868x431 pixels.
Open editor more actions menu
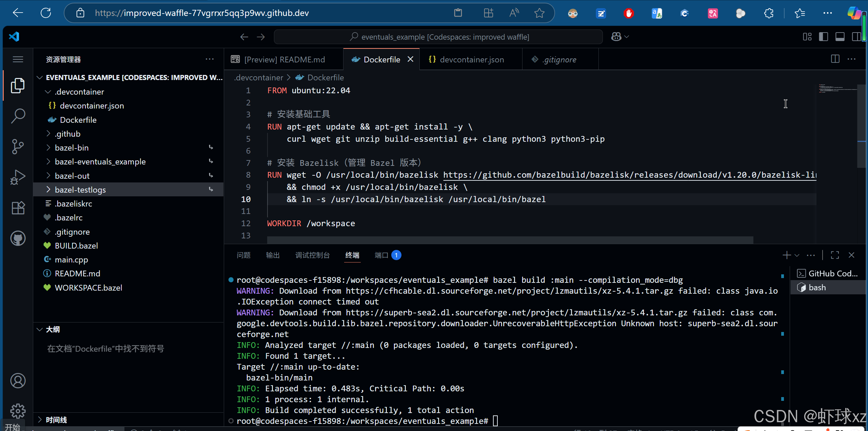point(851,59)
